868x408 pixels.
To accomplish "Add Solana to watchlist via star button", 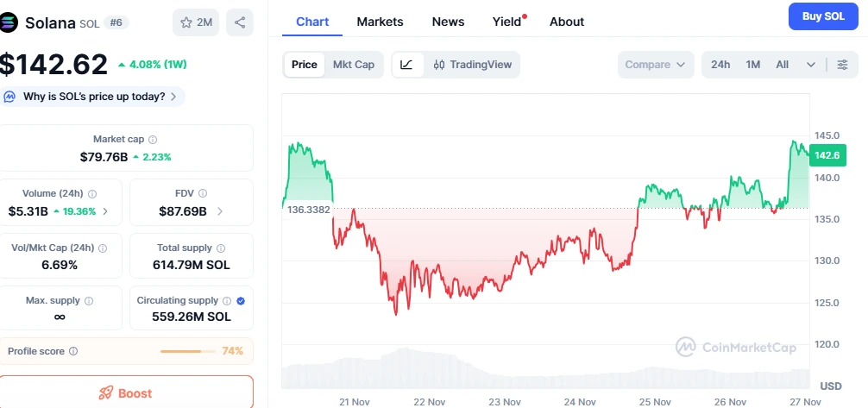I will point(196,22).
